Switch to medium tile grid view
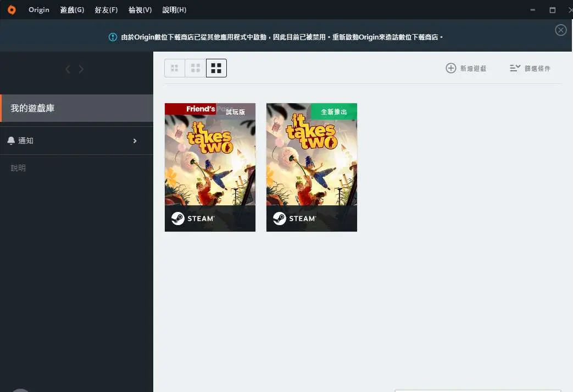The height and width of the screenshot is (392, 573). tap(196, 68)
